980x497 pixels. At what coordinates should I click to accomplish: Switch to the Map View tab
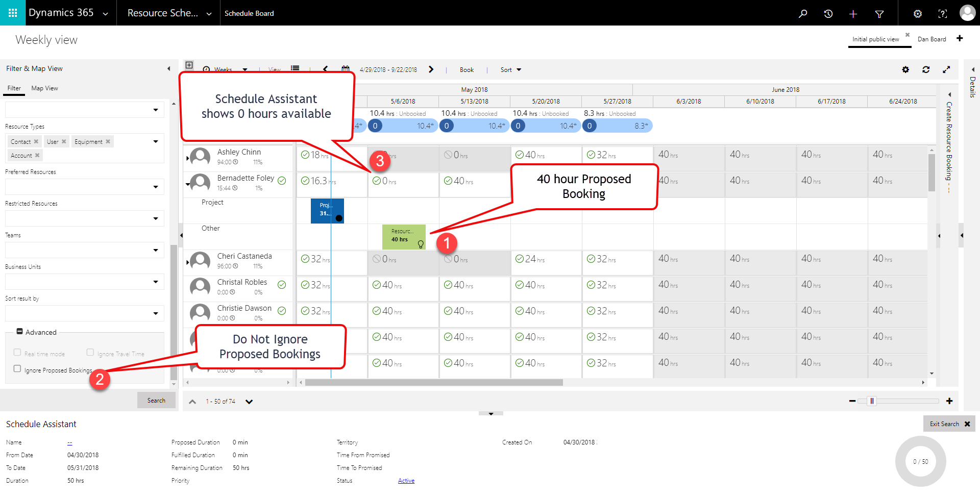tap(44, 88)
